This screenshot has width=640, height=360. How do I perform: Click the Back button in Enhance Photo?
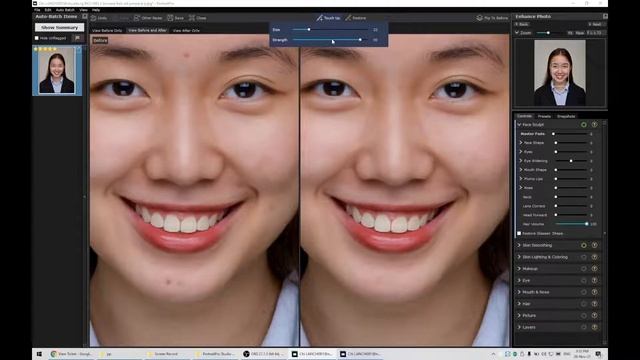(x=522, y=24)
